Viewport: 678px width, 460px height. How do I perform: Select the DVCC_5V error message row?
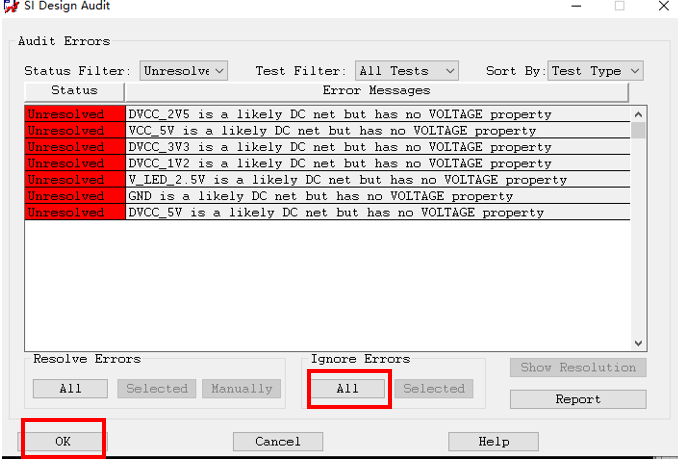[378, 213]
